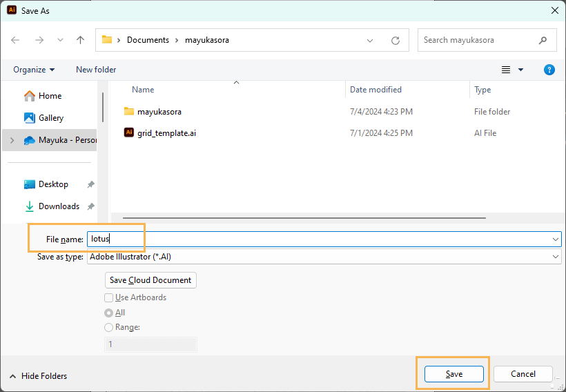Click the File name text field
Image resolution: width=566 pixels, height=392 pixels.
pos(318,239)
